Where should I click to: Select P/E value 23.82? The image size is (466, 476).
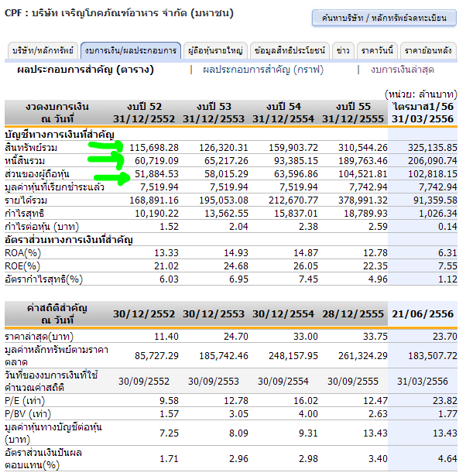click(445, 401)
